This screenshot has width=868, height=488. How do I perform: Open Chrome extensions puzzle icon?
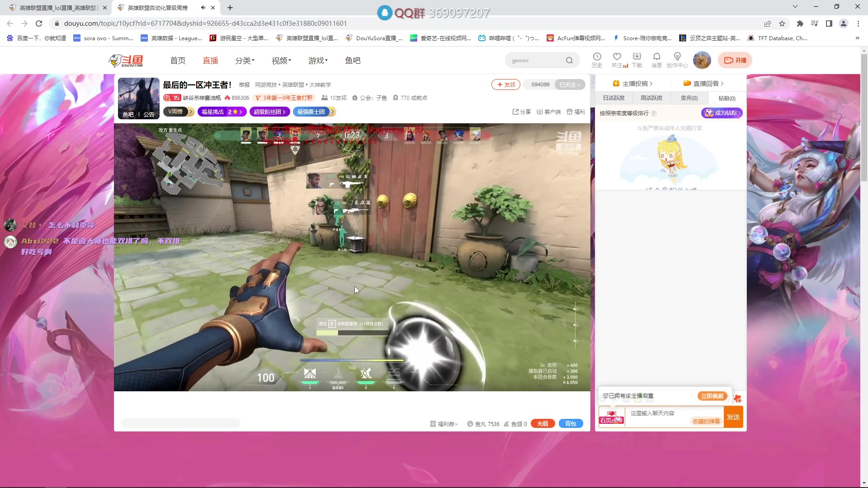[800, 23]
